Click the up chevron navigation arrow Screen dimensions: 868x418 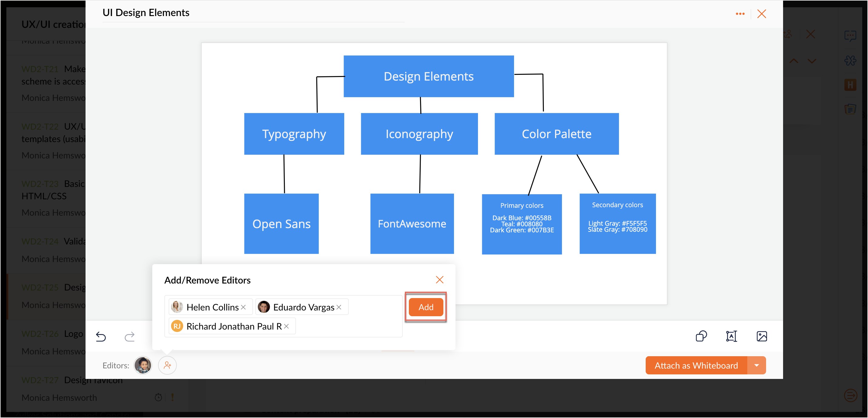click(x=794, y=61)
